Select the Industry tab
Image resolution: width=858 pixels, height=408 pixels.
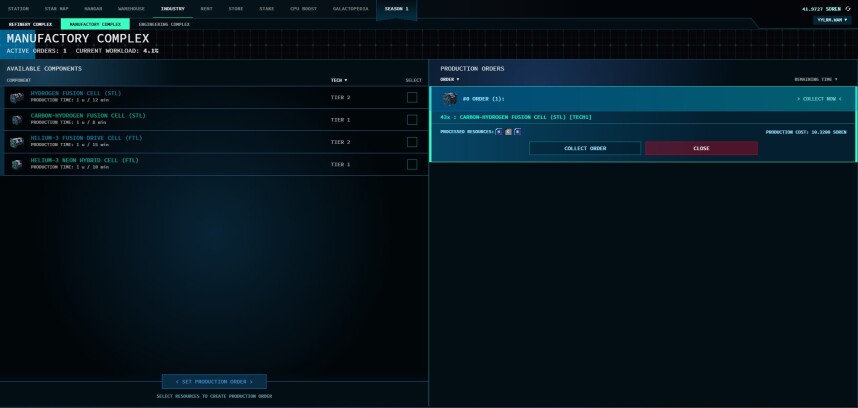point(173,9)
